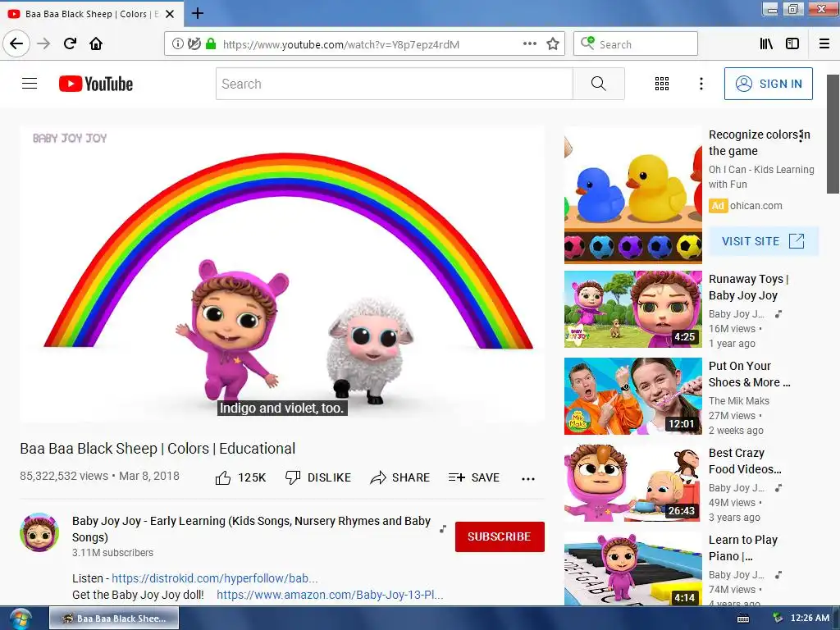The width and height of the screenshot is (840, 630).
Task: Show site information via the info icon
Action: [x=178, y=44]
